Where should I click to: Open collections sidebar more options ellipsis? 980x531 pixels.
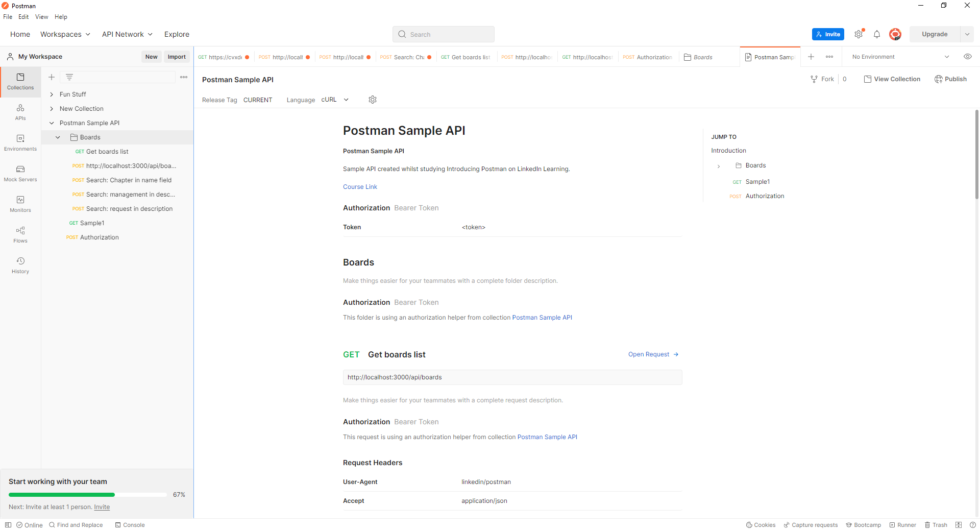click(x=184, y=77)
